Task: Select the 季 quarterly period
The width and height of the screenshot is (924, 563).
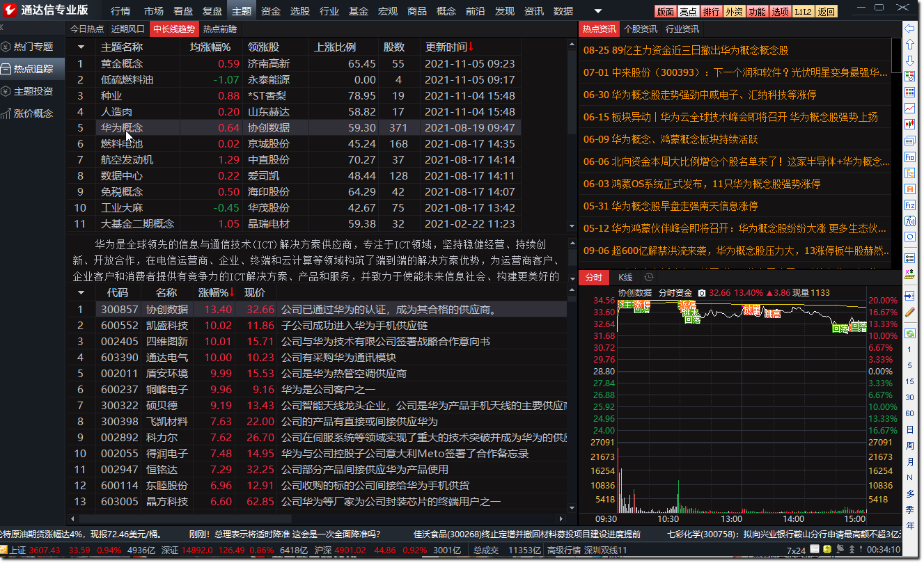Action: point(909,510)
